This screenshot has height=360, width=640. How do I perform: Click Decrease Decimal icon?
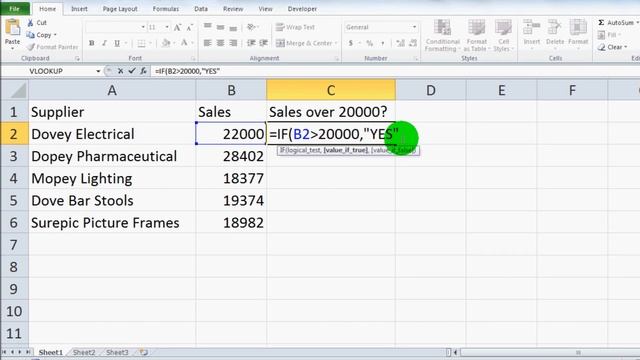413,43
